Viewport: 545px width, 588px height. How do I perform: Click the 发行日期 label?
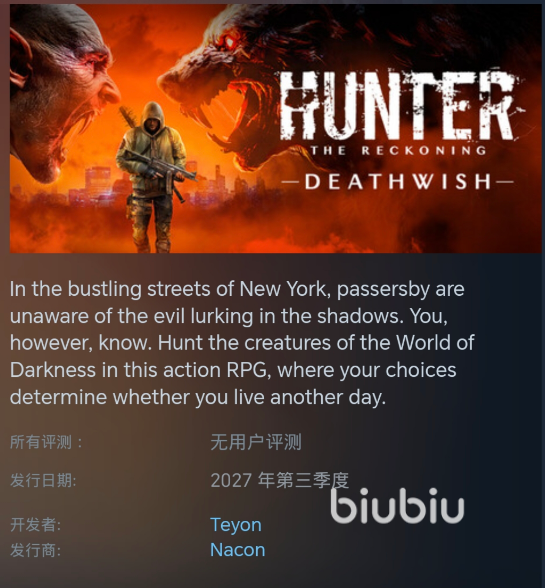click(43, 480)
